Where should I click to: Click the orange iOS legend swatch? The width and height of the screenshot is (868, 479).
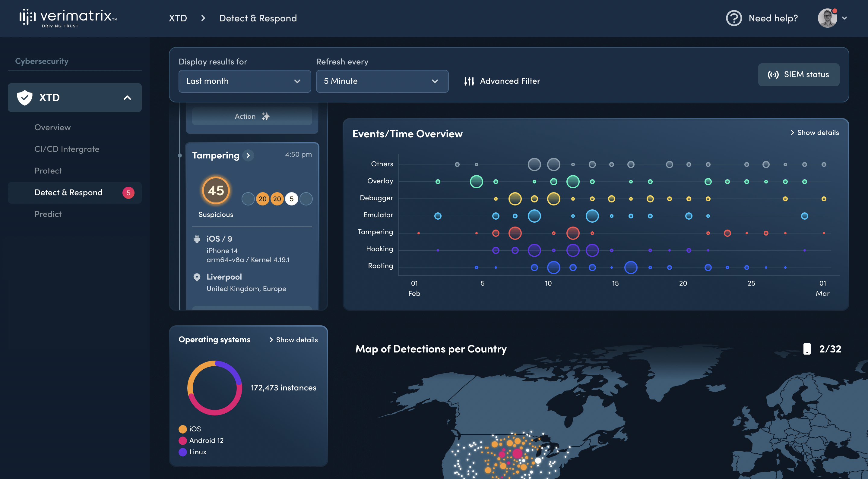[183, 429]
